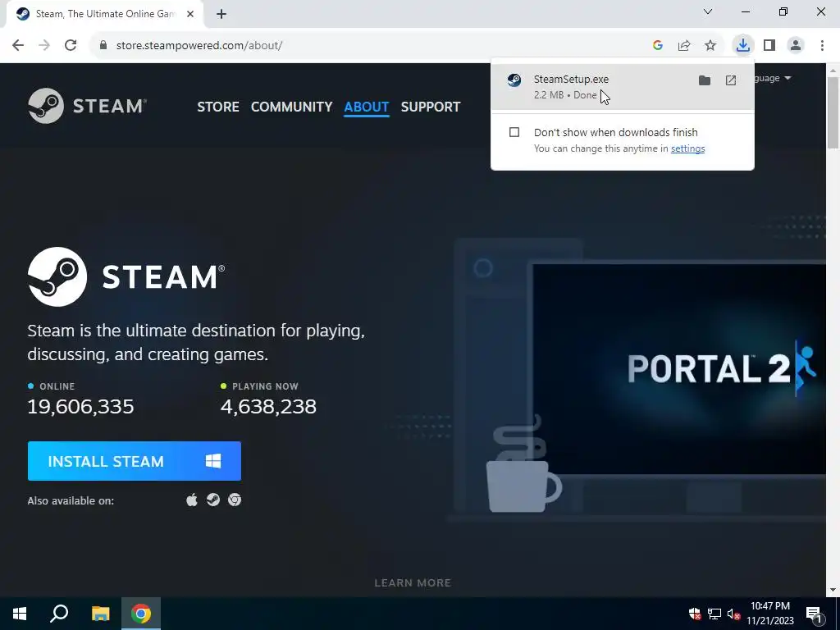Click the Chrome back arrow button

18,46
